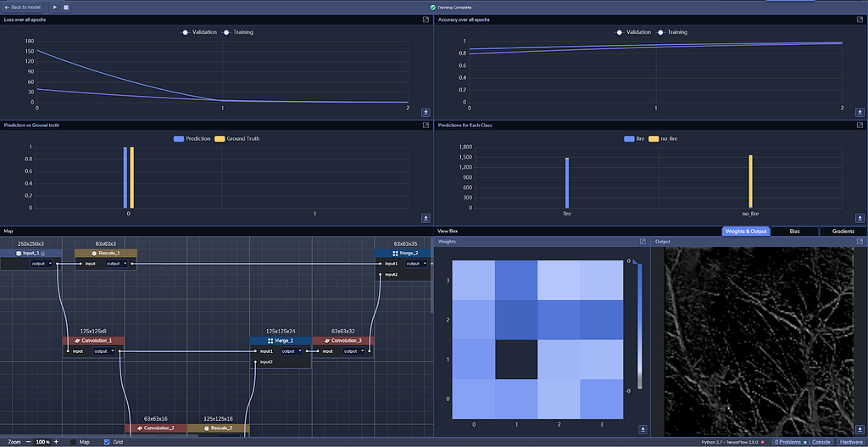The height and width of the screenshot is (447, 868).
Task: Click the yellow no_fire prediction bar
Action: pos(751,182)
